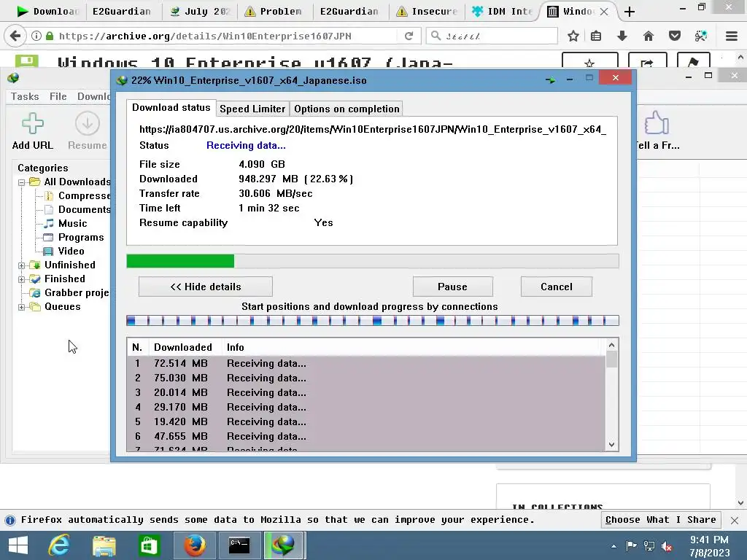The width and height of the screenshot is (747, 560).
Task: Click the connection list scrollbar up arrow
Action: 612,345
